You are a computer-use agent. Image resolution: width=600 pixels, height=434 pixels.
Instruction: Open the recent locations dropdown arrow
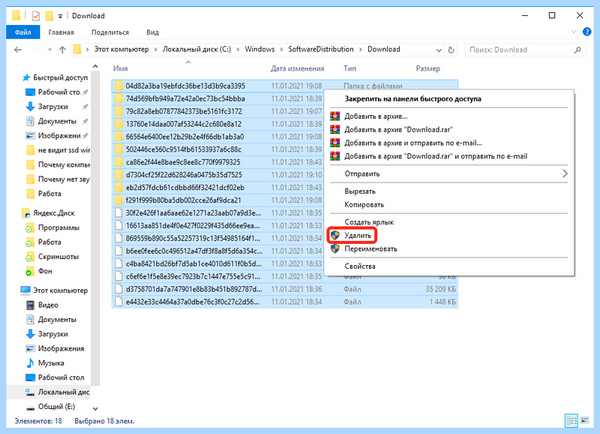point(50,49)
